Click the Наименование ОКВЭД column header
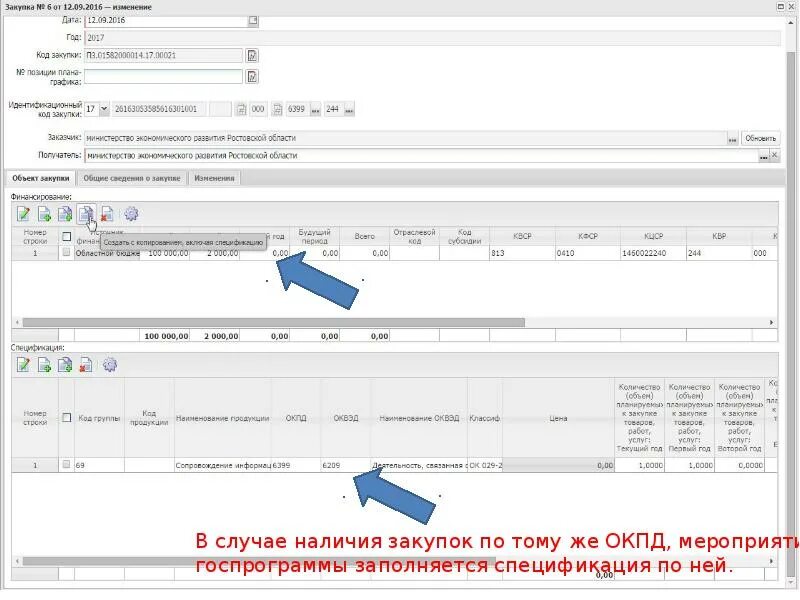Image resolution: width=800 pixels, height=600 pixels. point(419,418)
